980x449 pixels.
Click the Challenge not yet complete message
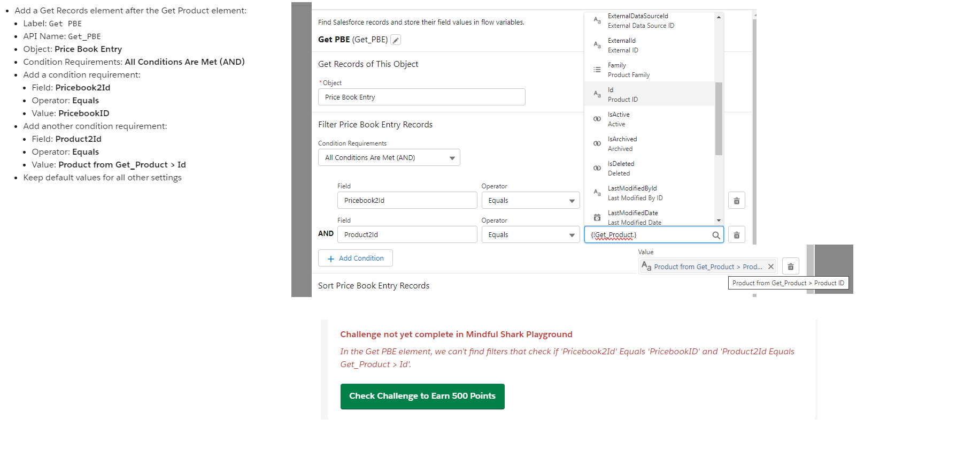click(x=456, y=334)
